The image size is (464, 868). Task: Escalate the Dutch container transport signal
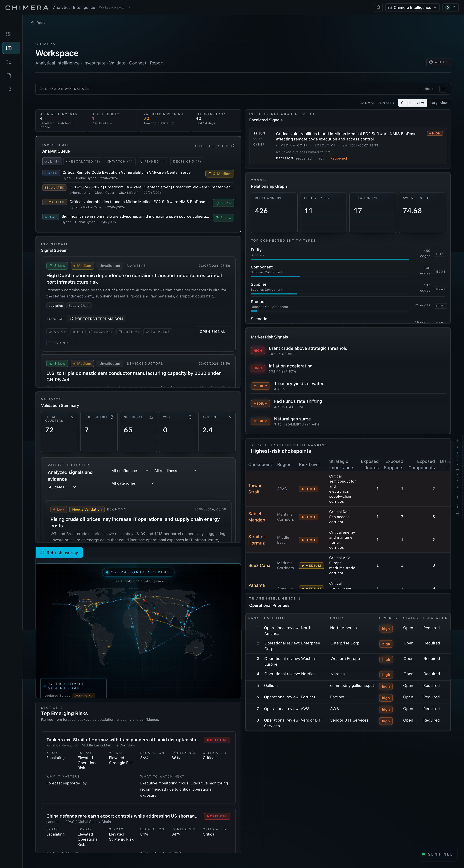coord(101,332)
